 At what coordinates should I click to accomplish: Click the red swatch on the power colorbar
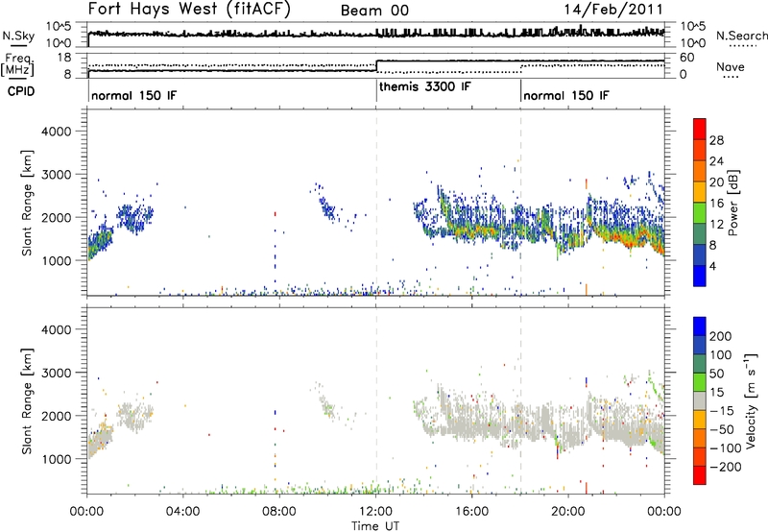click(x=700, y=129)
